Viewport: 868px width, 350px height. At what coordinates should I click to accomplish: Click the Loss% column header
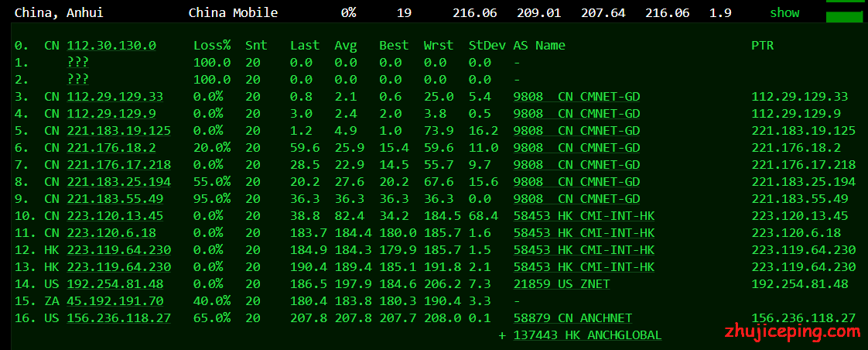tap(212, 46)
